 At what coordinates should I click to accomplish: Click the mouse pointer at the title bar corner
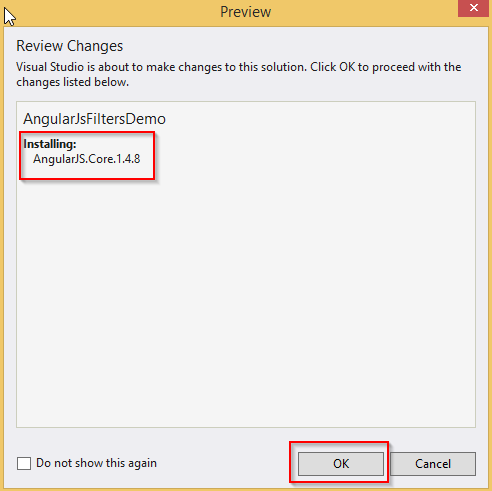[10, 17]
